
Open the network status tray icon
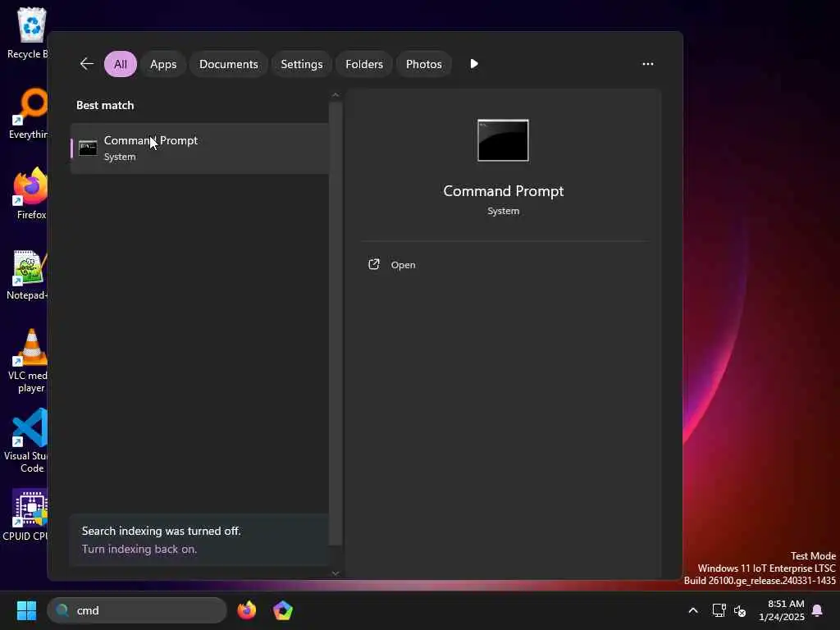tap(719, 610)
